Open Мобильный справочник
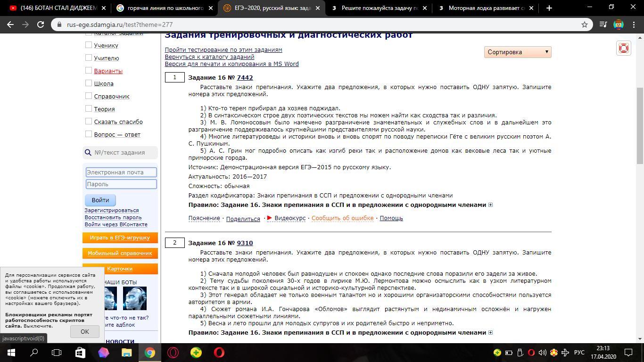 click(120, 253)
